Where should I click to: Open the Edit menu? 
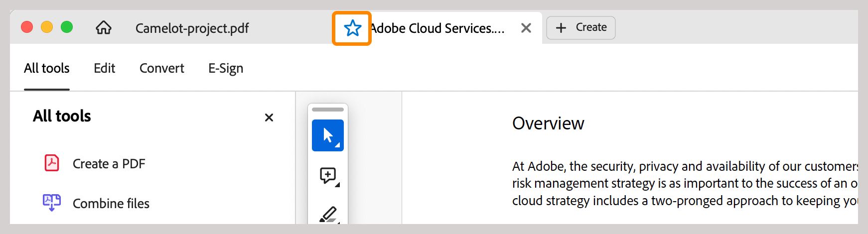point(104,68)
